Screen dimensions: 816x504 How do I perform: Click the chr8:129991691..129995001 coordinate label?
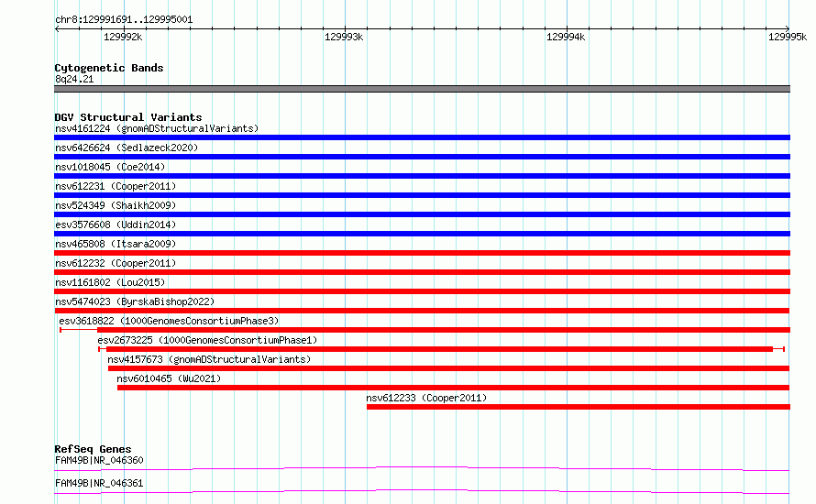(124, 20)
